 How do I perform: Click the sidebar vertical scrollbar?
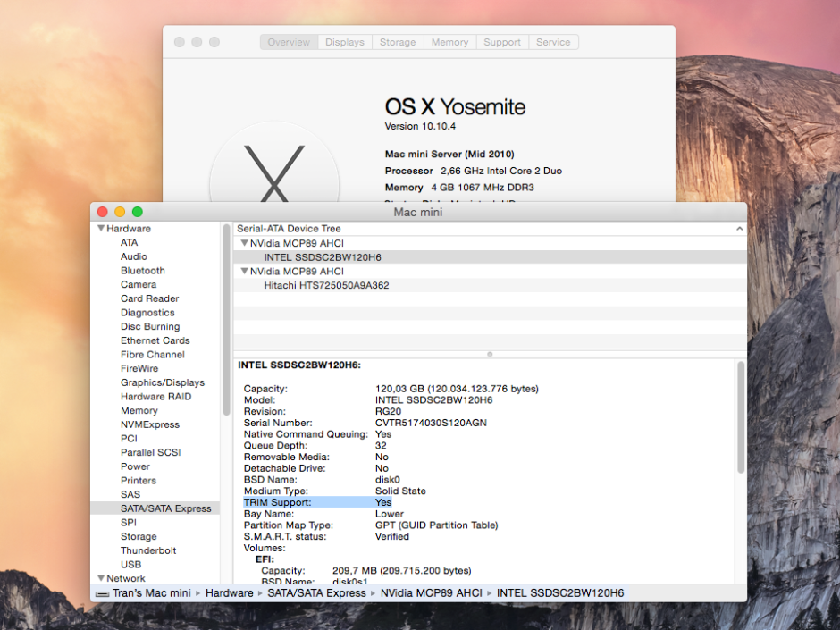[227, 319]
